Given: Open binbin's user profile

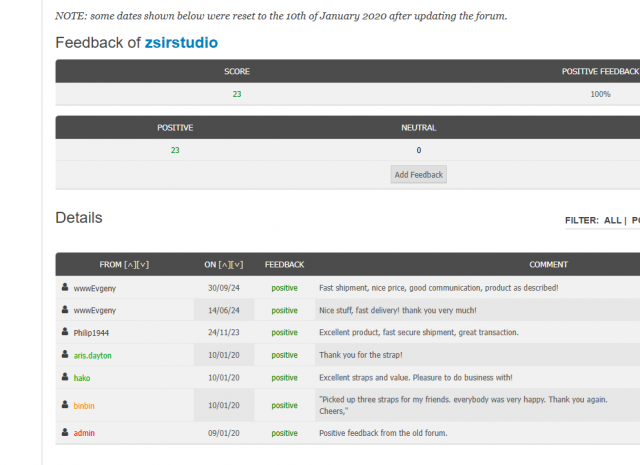Looking at the screenshot, I should coord(84,405).
